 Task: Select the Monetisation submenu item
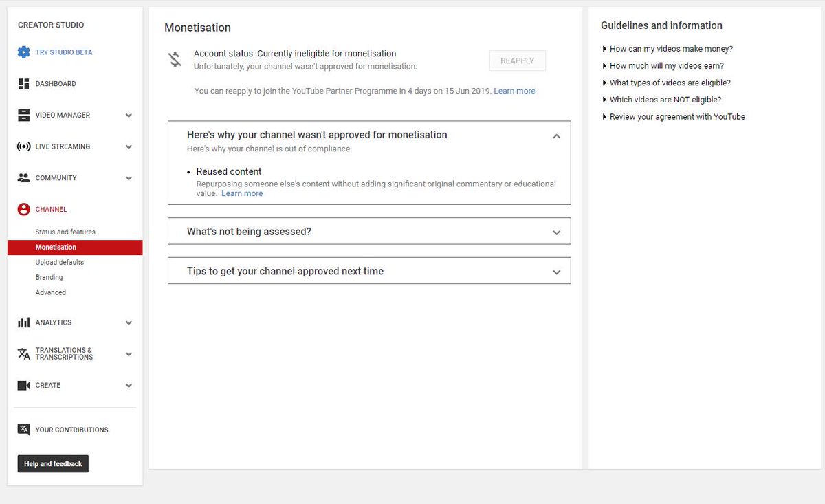[75, 248]
